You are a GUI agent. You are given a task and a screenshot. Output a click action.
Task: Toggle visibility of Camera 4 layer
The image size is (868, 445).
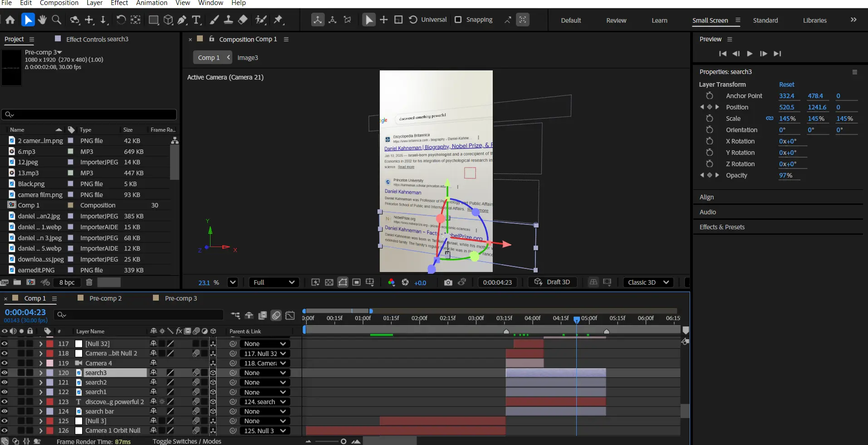tap(5, 363)
